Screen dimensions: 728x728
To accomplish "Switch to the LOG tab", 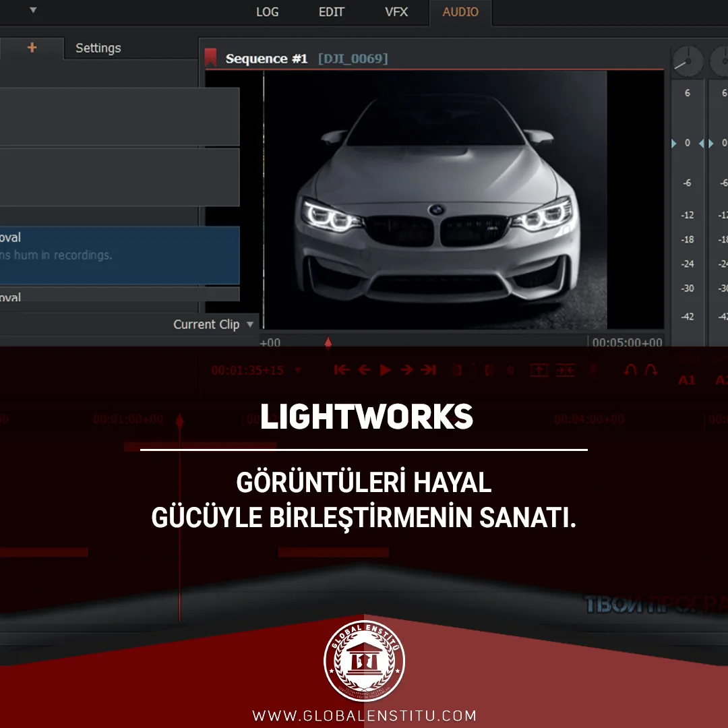I will tap(268, 12).
